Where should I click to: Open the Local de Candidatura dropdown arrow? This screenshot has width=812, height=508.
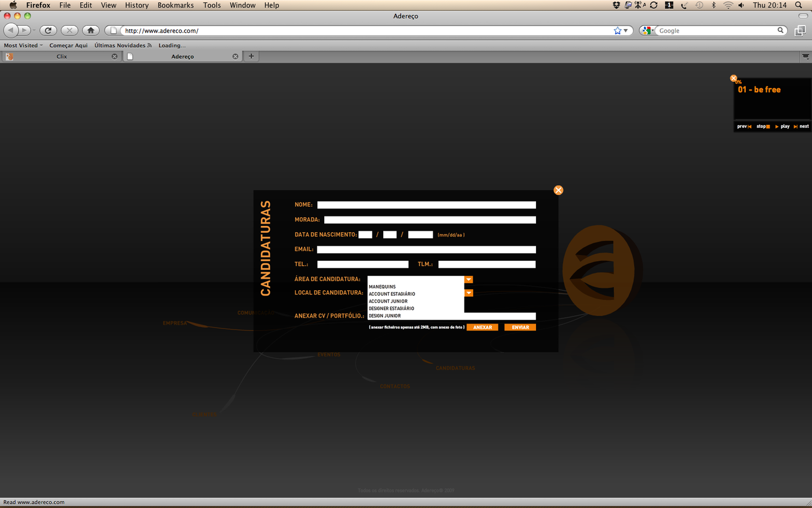click(469, 293)
